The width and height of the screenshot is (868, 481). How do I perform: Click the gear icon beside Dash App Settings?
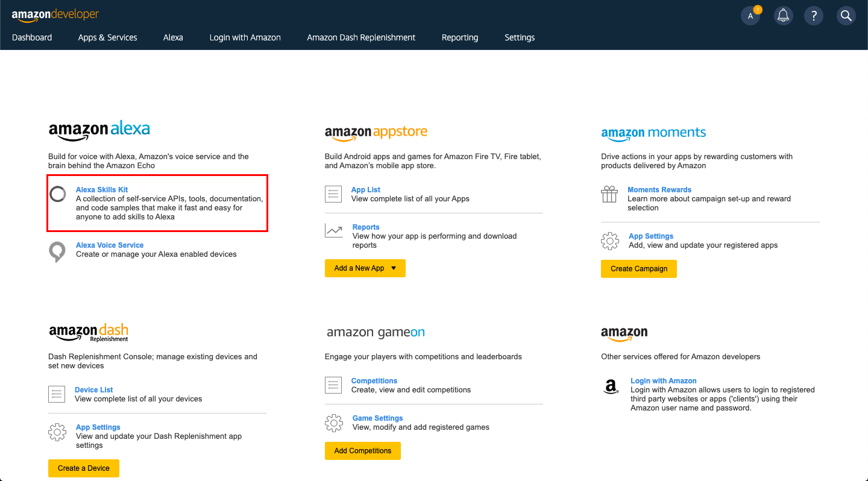click(x=57, y=432)
